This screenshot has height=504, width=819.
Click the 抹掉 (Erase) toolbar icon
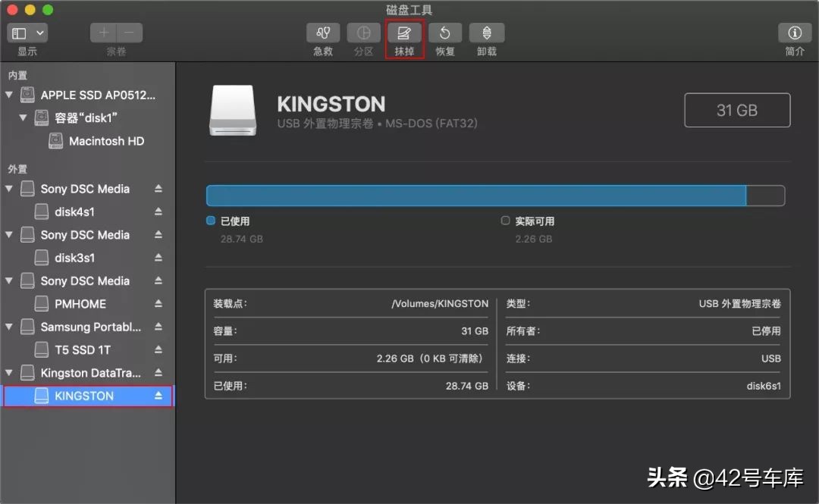coord(404,33)
